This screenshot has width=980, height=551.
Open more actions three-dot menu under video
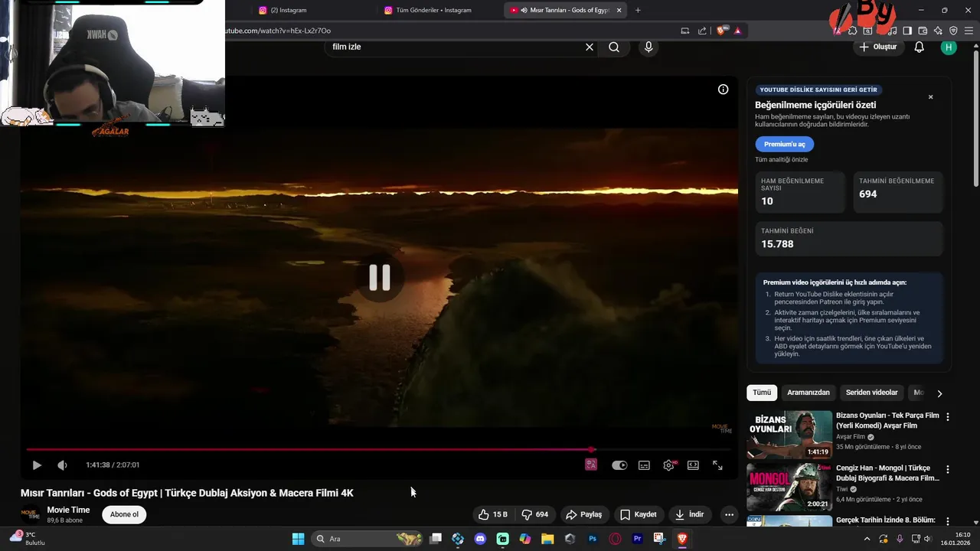pos(729,514)
